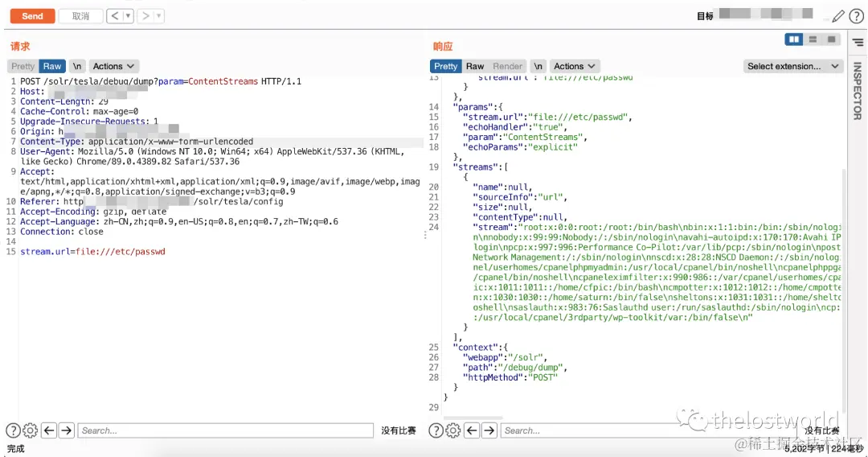This screenshot has height=457, width=868.
Task: Open response search help icon
Action: pos(436,430)
